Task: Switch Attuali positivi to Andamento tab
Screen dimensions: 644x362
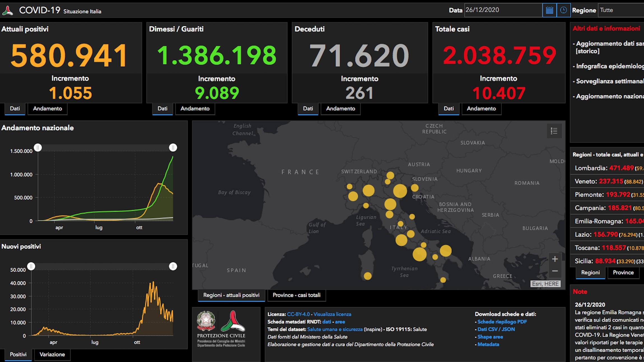Action: [48, 109]
